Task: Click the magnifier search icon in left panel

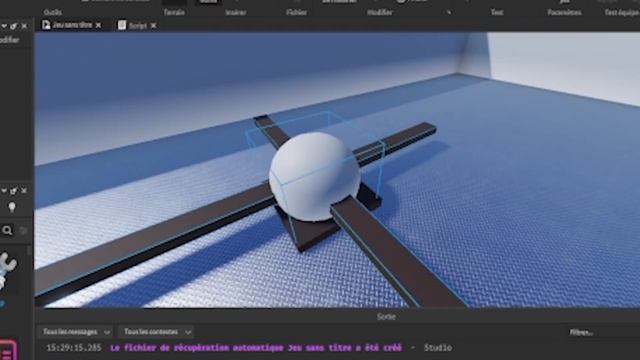Action: click(x=7, y=231)
